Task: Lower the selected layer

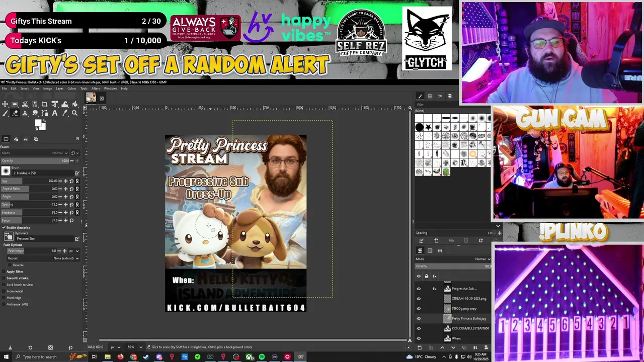Action: [453, 347]
